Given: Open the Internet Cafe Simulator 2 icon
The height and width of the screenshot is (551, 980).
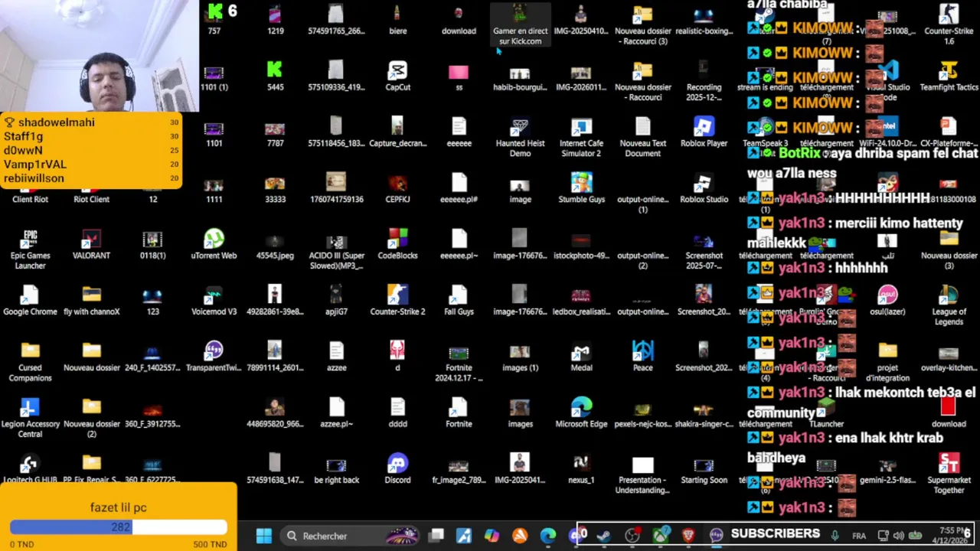Looking at the screenshot, I should [x=581, y=138].
